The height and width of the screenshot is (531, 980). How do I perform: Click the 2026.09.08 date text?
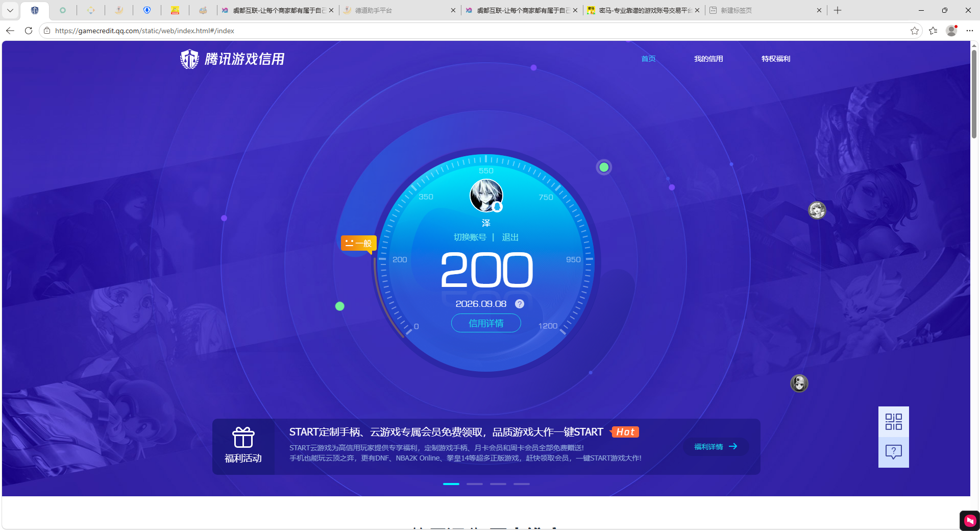[481, 304]
